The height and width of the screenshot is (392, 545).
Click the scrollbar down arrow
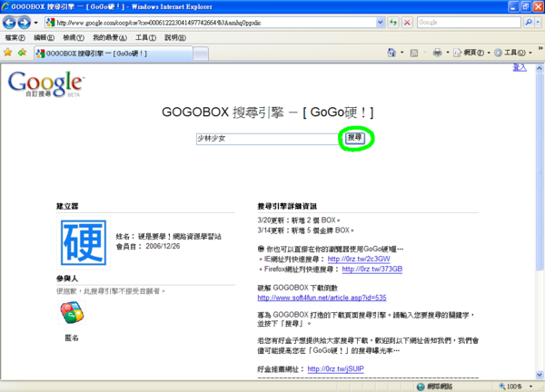pos(539,375)
